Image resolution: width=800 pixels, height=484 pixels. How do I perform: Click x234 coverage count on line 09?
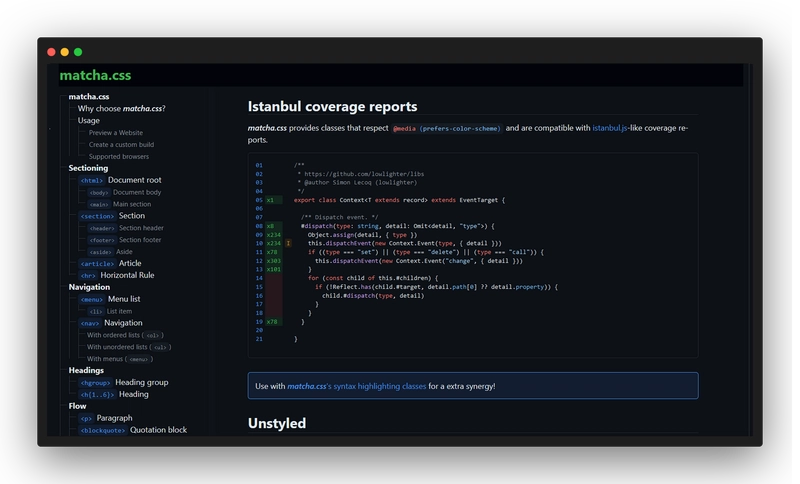[273, 235]
